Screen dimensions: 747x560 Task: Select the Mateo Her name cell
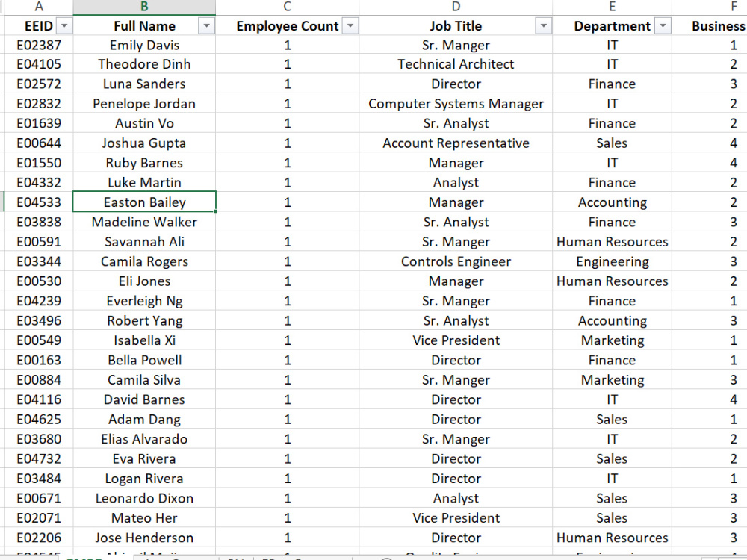click(144, 518)
